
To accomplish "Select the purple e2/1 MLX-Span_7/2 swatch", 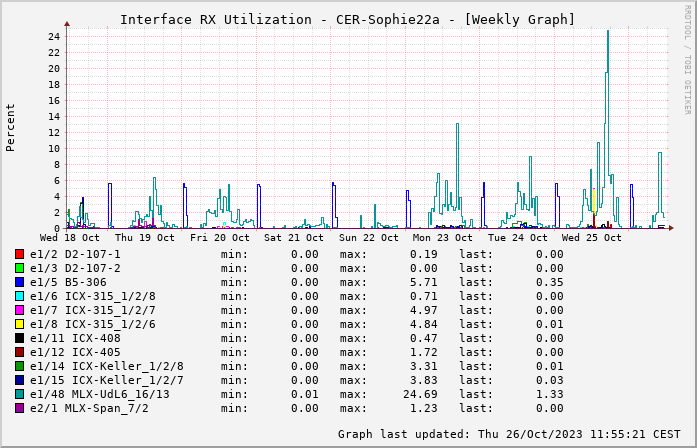I will (x=20, y=408).
